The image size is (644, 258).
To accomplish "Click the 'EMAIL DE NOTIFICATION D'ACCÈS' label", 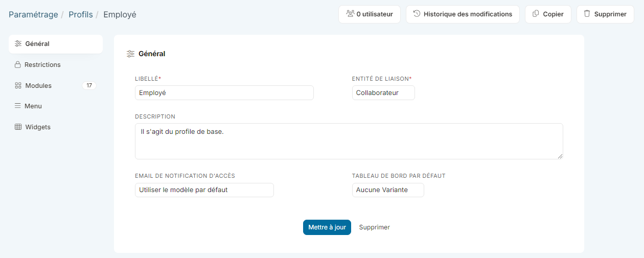I will point(185,176).
